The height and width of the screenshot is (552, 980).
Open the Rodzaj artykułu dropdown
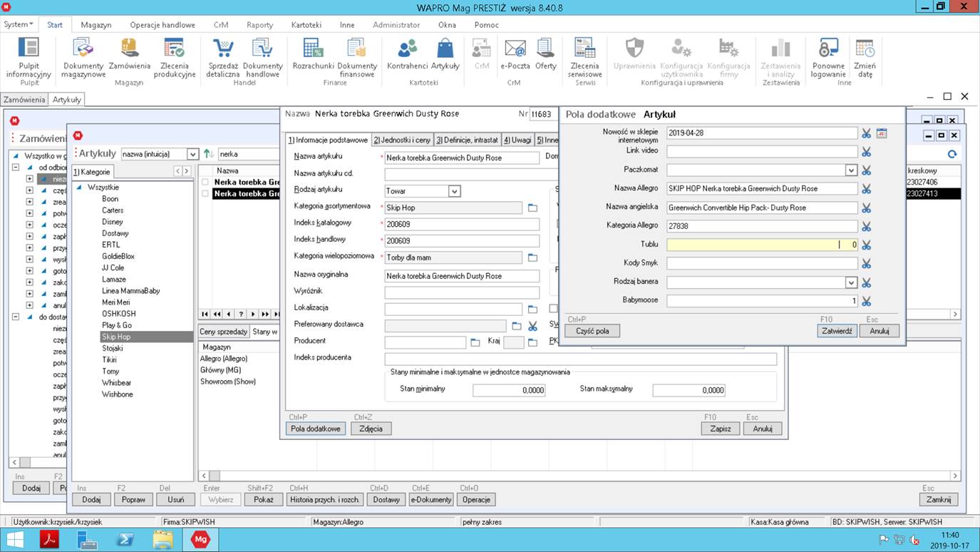click(x=454, y=191)
